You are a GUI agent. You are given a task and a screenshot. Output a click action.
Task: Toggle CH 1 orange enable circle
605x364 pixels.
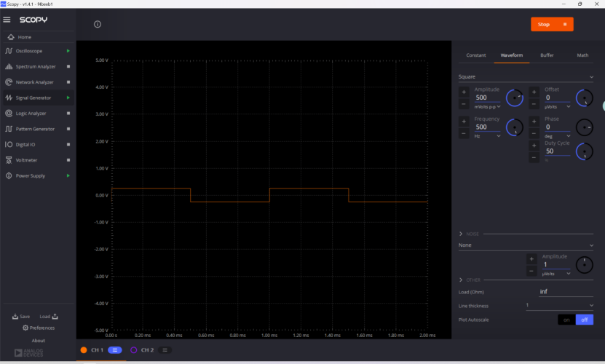[x=83, y=350]
